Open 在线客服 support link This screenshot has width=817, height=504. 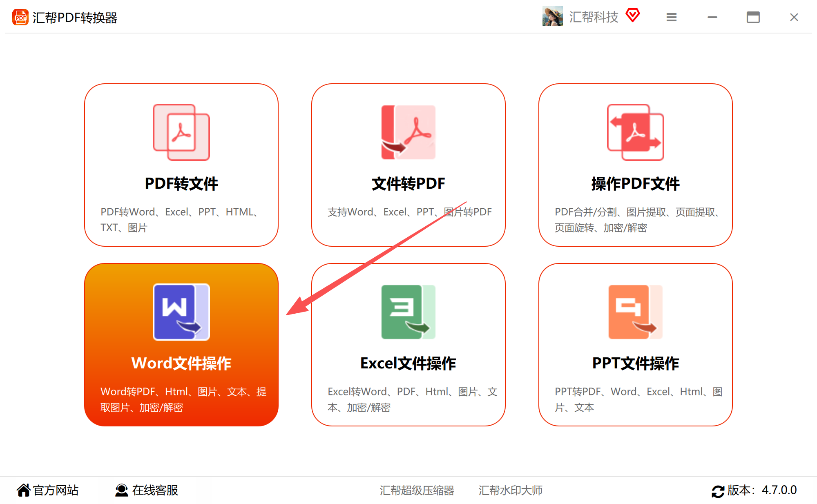point(155,490)
